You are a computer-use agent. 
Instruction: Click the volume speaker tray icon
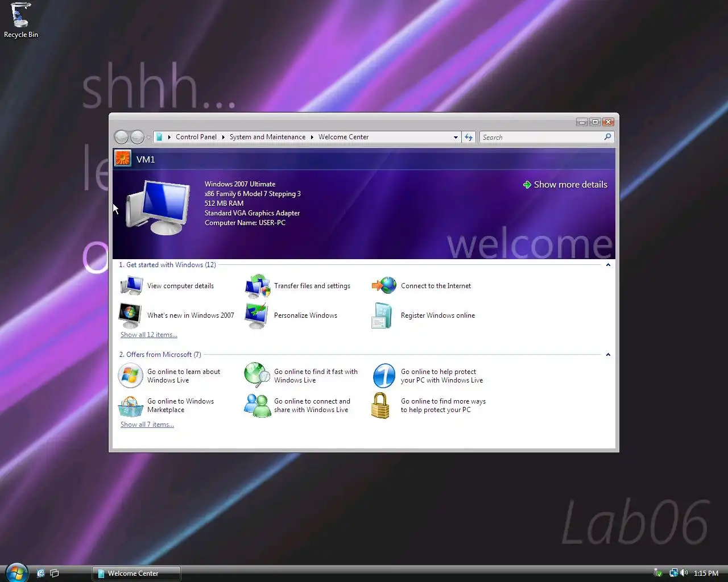pos(684,573)
